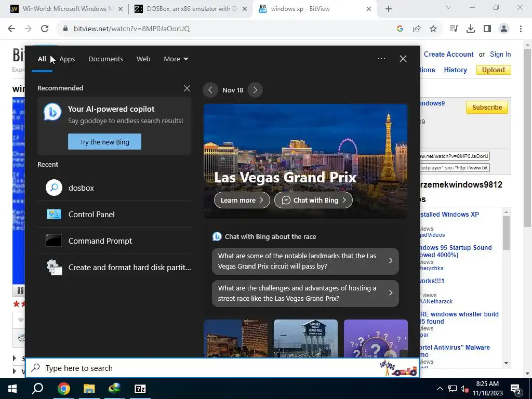Image resolution: width=532 pixels, height=399 pixels.
Task: Open the purple question marks quiz thumbnail
Action: pyautogui.click(x=376, y=338)
